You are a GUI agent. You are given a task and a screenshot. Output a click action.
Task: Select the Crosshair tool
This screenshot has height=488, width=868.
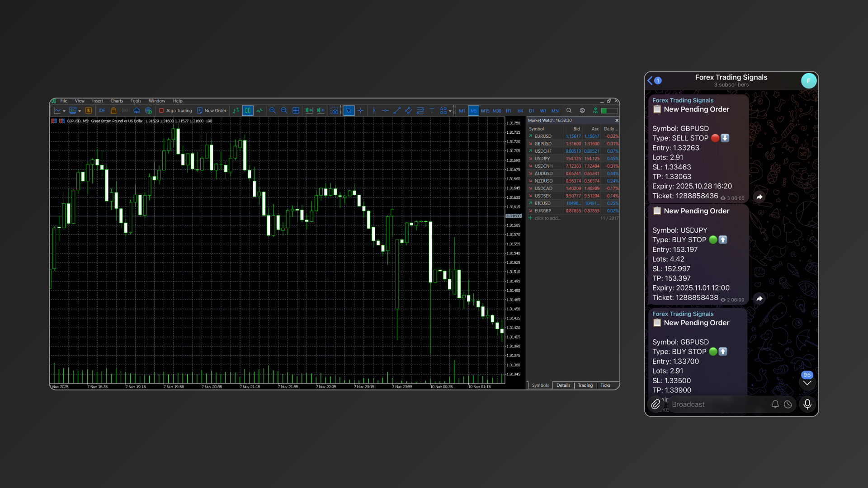[360, 110]
